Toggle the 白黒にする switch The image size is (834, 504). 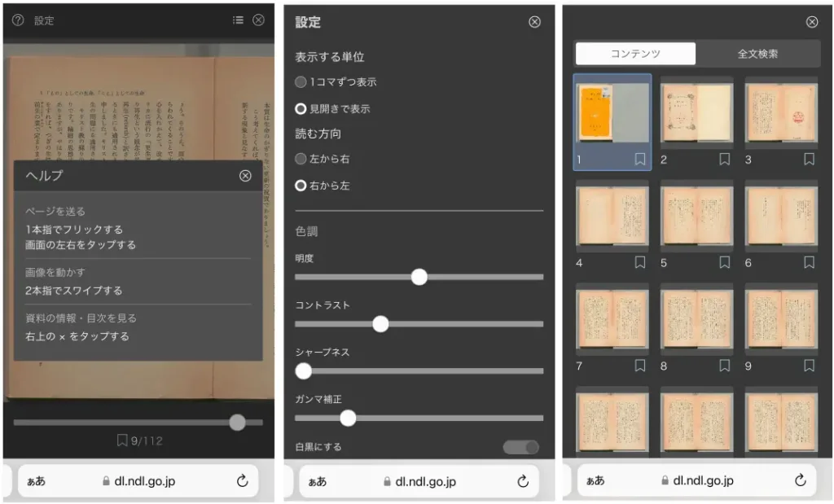(x=521, y=447)
